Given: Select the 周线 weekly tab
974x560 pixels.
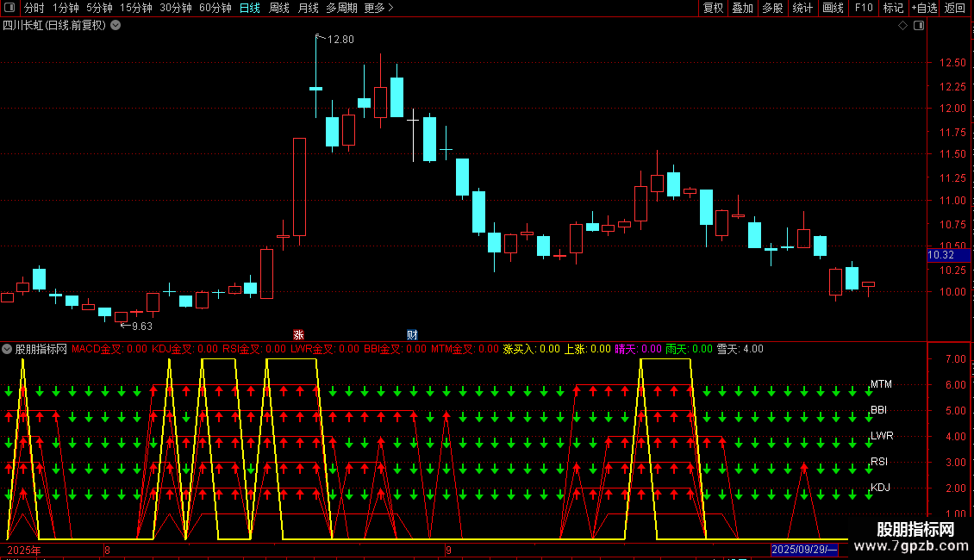Looking at the screenshot, I should [x=279, y=8].
